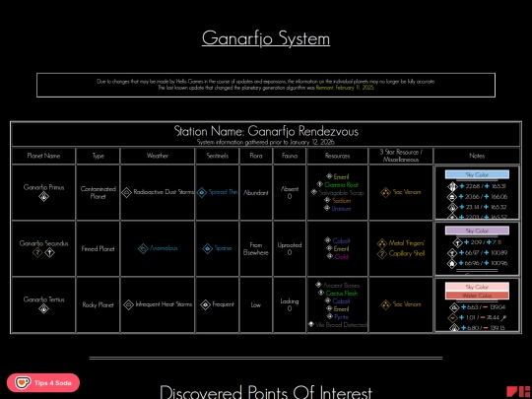Click the Finned Planet type cell
The image size is (532, 399).
point(99,248)
